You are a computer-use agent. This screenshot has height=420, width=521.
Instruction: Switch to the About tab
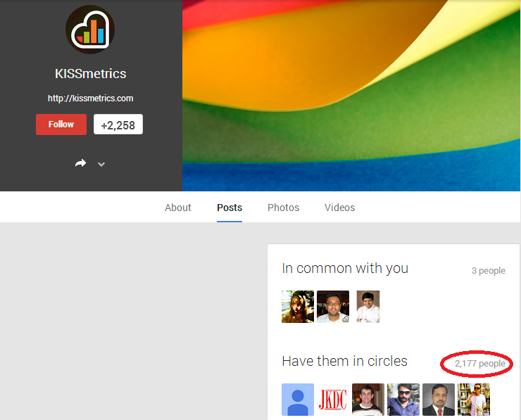point(177,208)
